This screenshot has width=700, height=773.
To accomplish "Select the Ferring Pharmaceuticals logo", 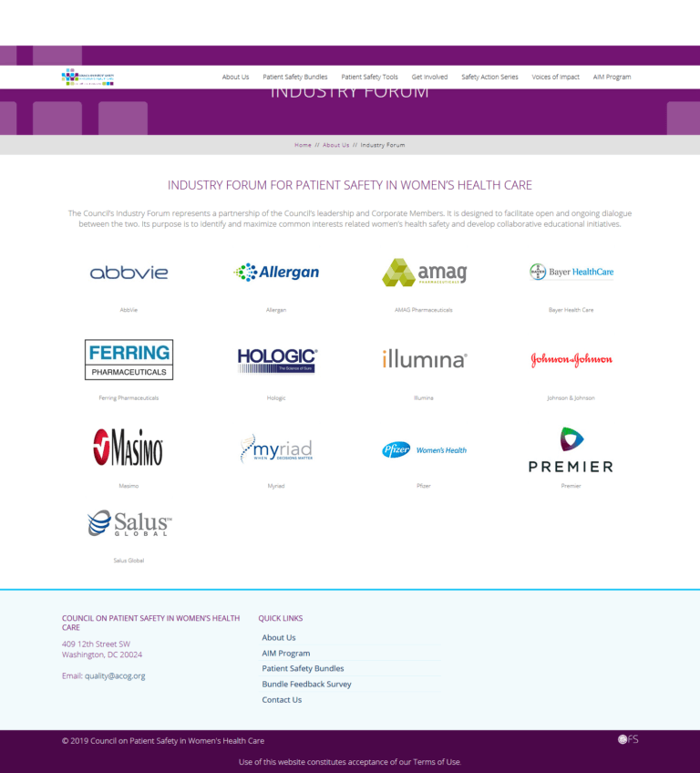I will [129, 359].
